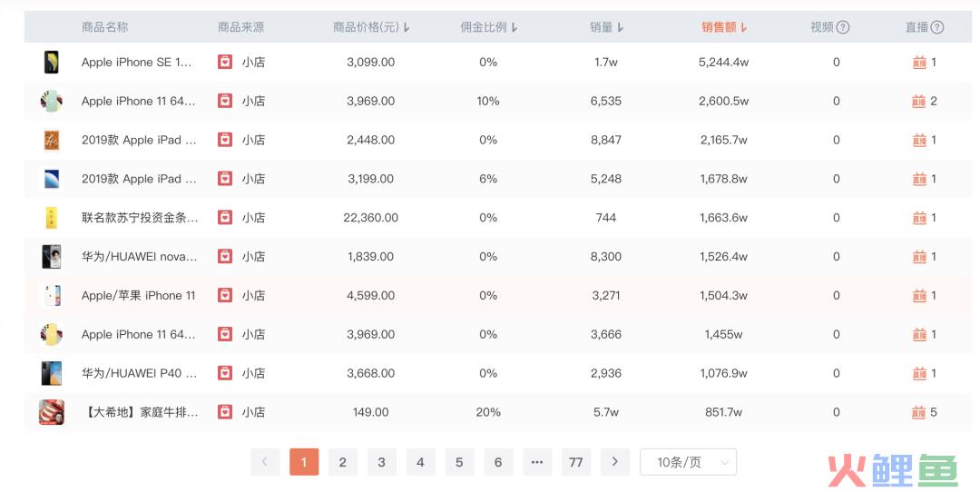Click commission cell 20%
Screen dimensions: 980x492
tap(488, 412)
